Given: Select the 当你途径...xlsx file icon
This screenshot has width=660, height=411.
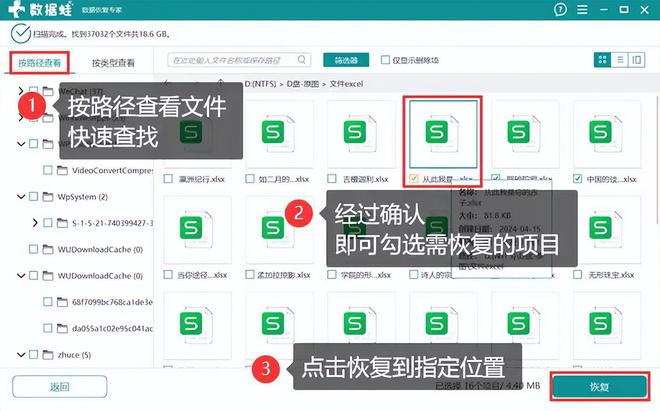Looking at the screenshot, I should tap(196, 230).
